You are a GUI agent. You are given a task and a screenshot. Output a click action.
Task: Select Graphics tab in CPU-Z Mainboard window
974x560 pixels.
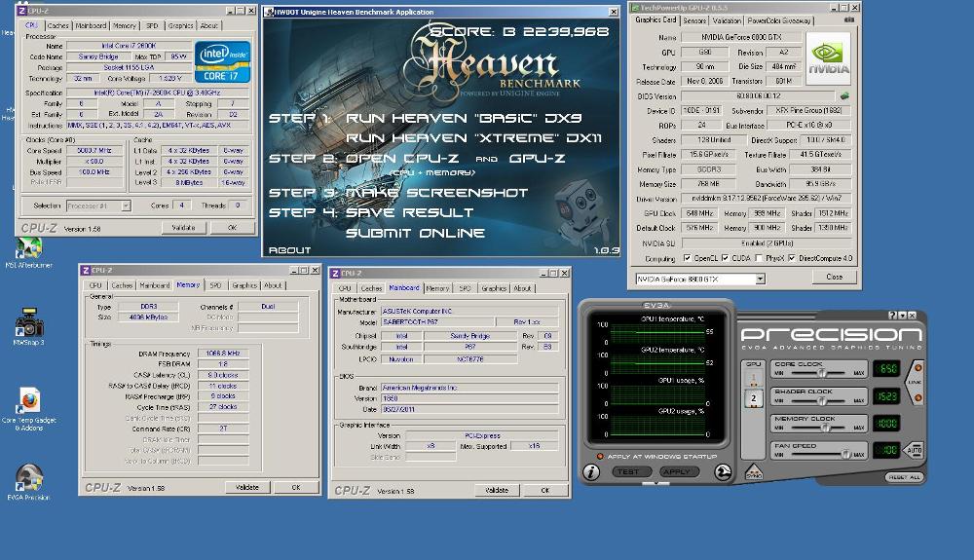[494, 288]
